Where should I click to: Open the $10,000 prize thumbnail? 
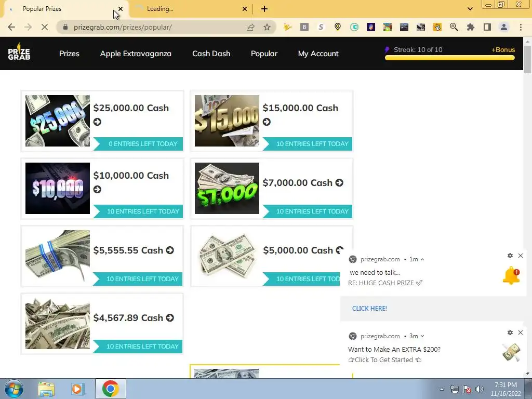coord(58,188)
